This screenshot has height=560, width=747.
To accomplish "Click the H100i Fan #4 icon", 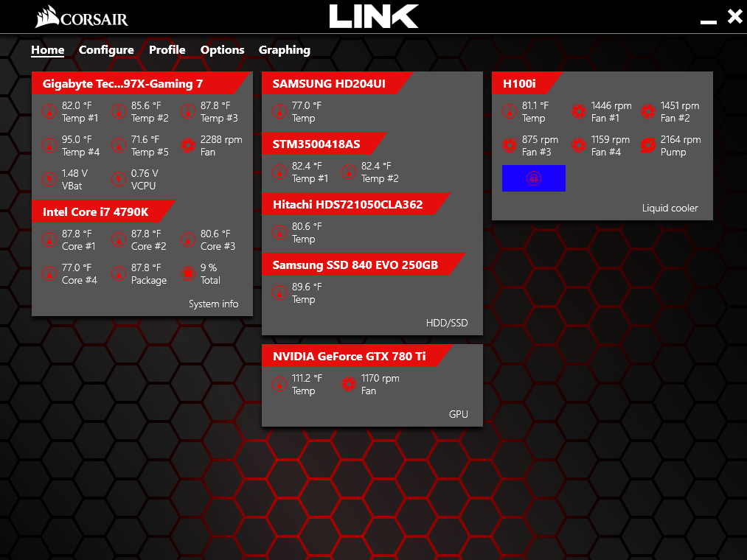I will [579, 145].
